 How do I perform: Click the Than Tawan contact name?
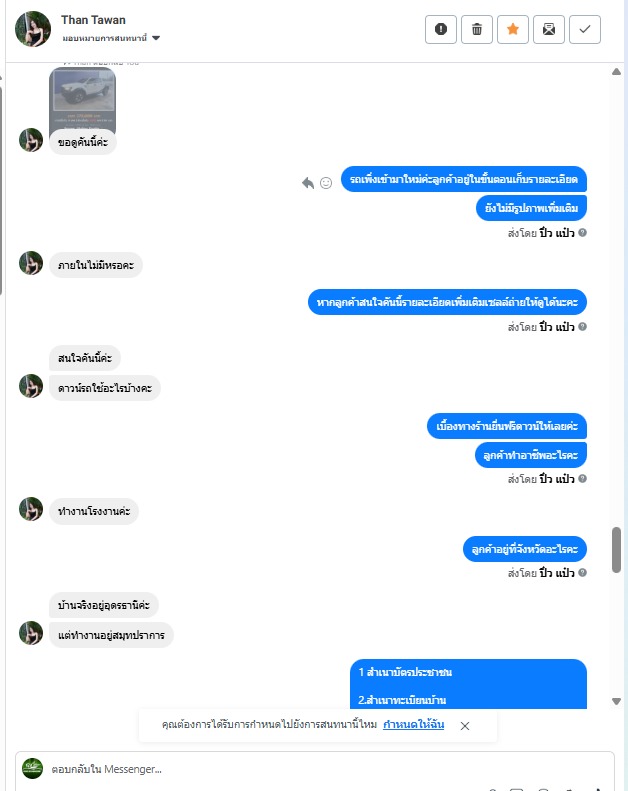[x=93, y=20]
